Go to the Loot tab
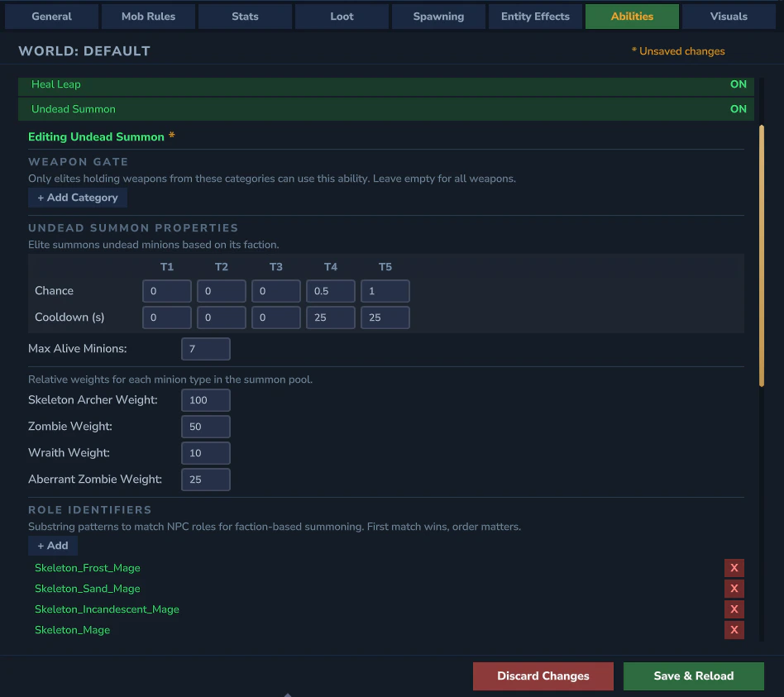This screenshot has height=697, width=784. click(x=342, y=17)
